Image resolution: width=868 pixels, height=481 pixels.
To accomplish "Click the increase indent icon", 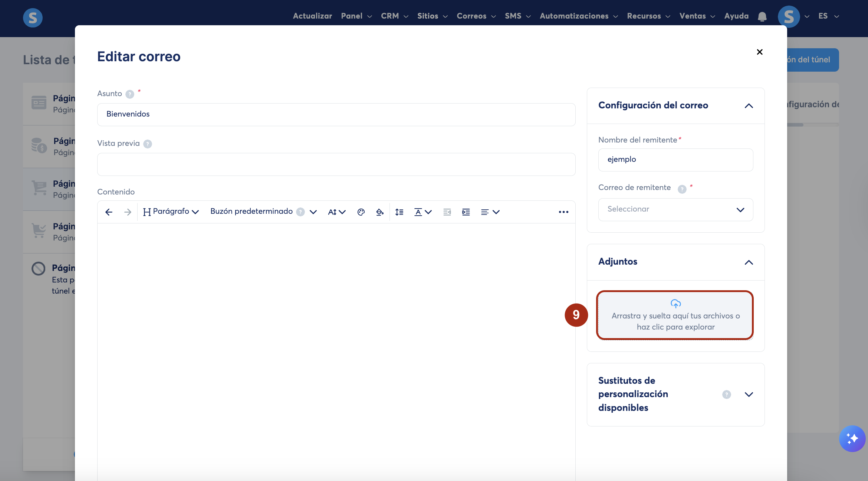I will pyautogui.click(x=466, y=212).
